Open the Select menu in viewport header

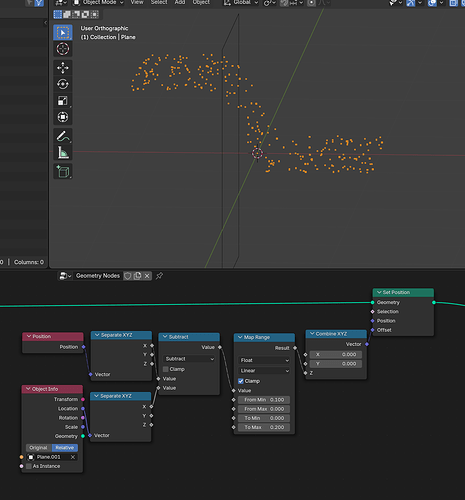pos(159,2)
